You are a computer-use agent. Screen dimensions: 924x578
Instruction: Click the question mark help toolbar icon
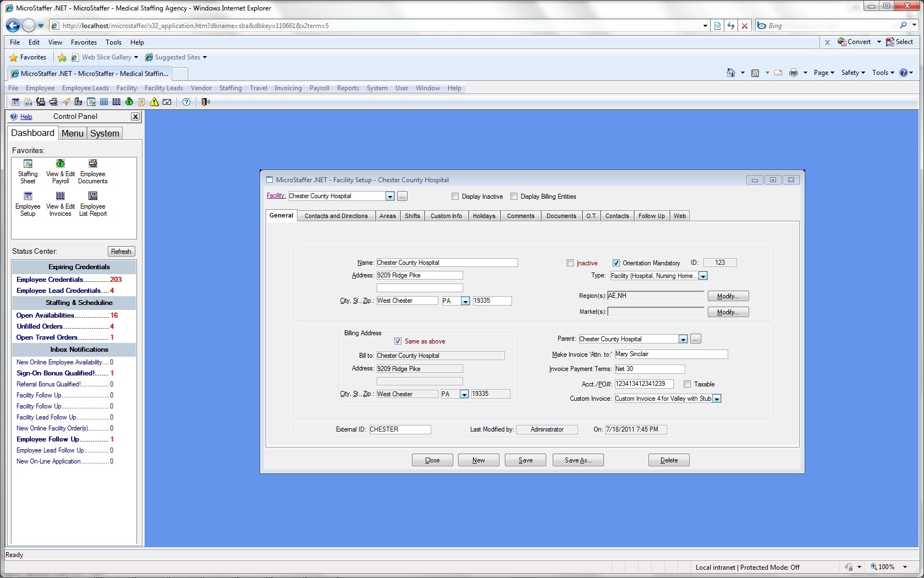pyautogui.click(x=186, y=102)
